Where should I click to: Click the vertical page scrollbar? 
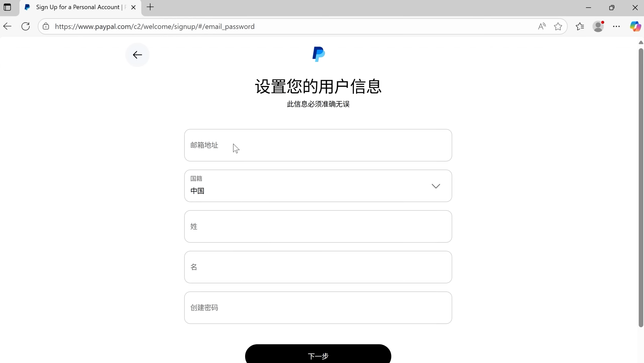641,187
